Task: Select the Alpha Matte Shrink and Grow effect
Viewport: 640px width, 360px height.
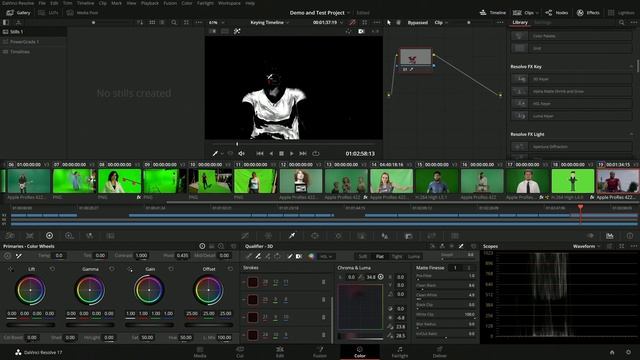Action: point(572,91)
